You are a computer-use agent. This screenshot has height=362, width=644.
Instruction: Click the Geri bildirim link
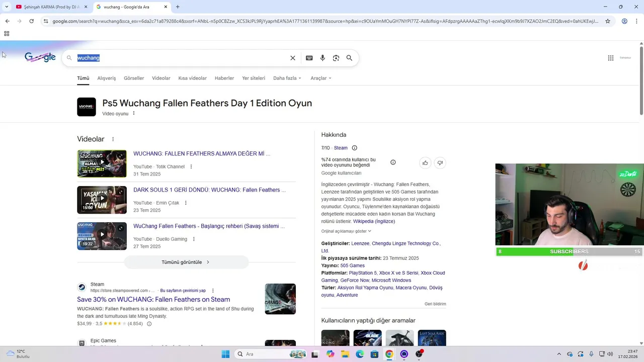(435, 304)
